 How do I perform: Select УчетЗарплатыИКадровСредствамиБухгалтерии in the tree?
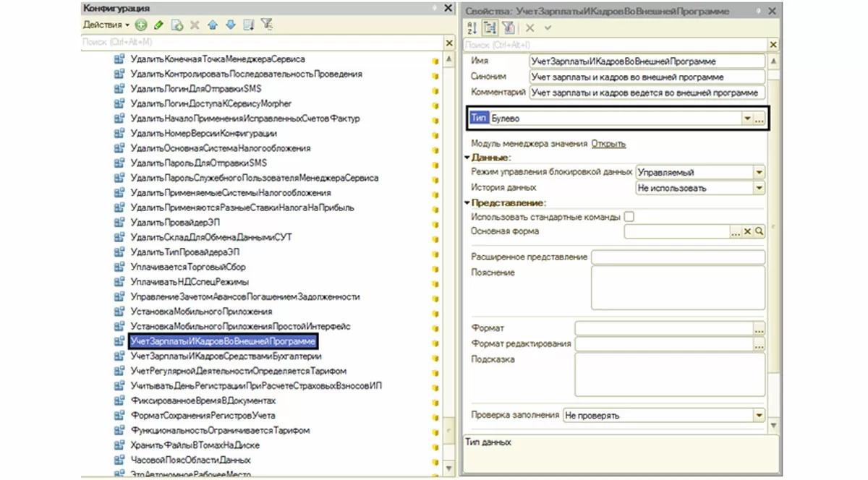click(226, 356)
